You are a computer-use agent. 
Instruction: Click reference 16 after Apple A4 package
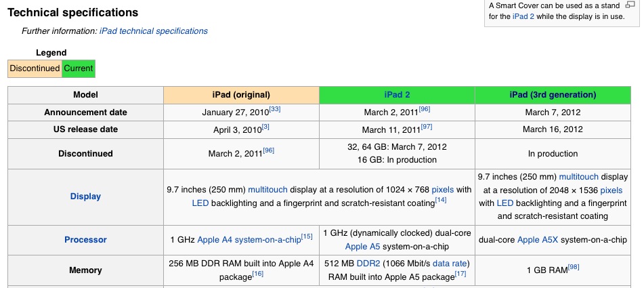tap(257, 274)
